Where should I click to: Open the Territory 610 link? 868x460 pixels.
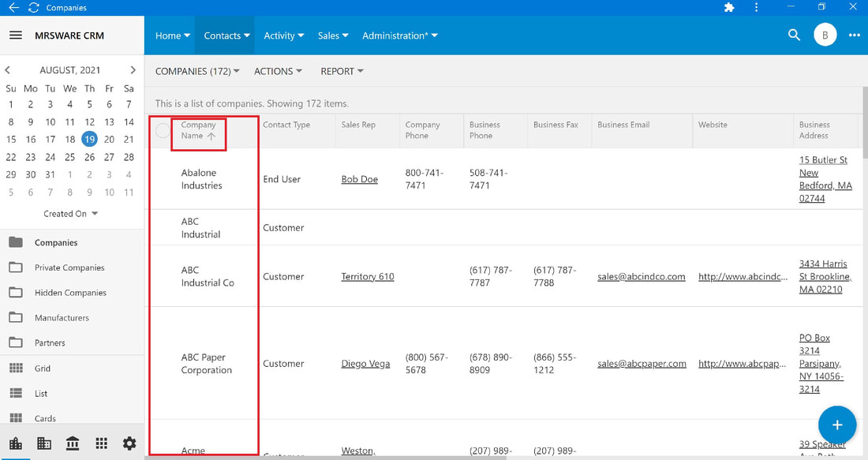tap(368, 276)
